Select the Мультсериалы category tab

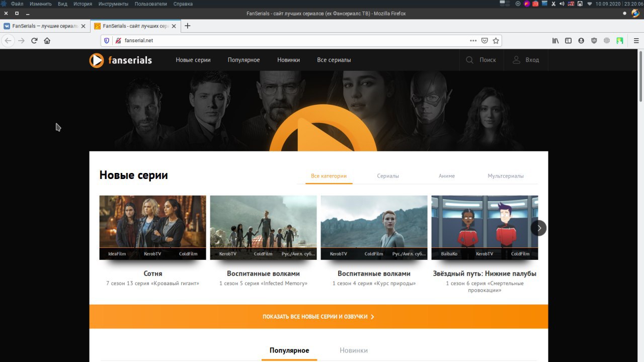pos(506,176)
